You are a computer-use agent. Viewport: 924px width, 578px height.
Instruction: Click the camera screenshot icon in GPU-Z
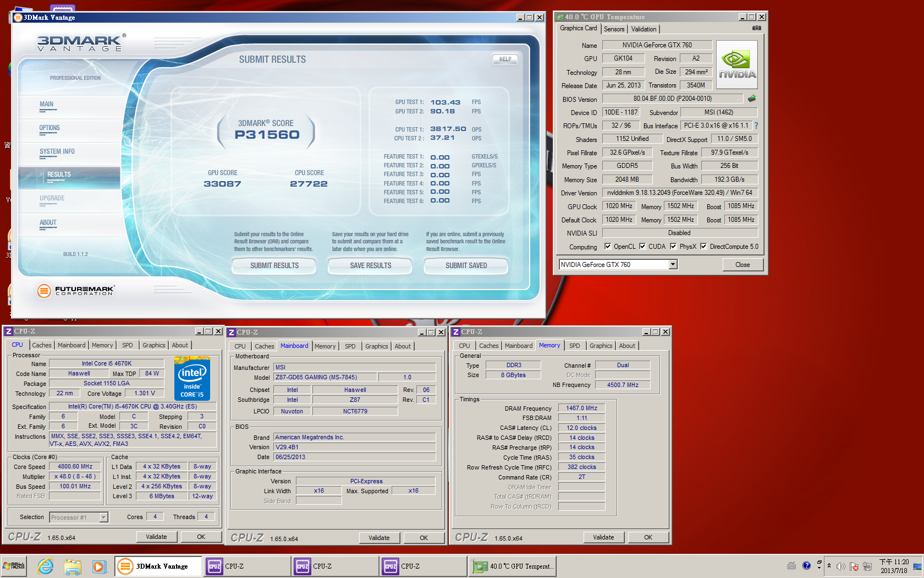(757, 28)
